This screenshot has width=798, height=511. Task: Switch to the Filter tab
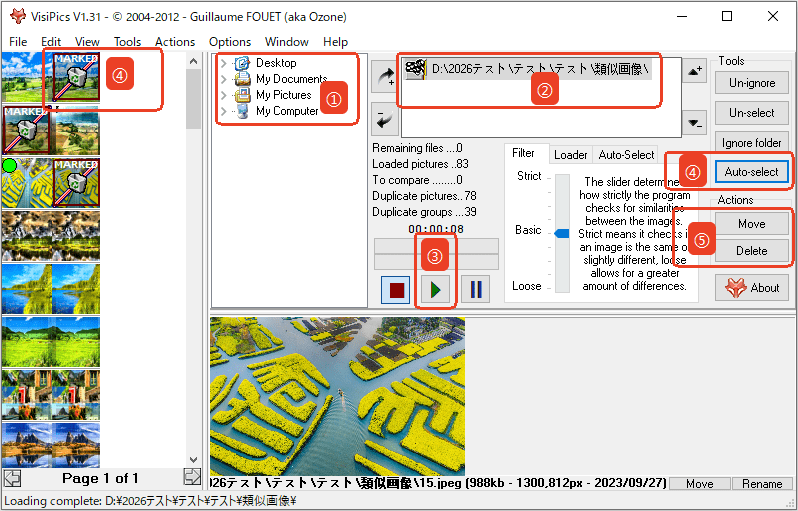[523, 153]
